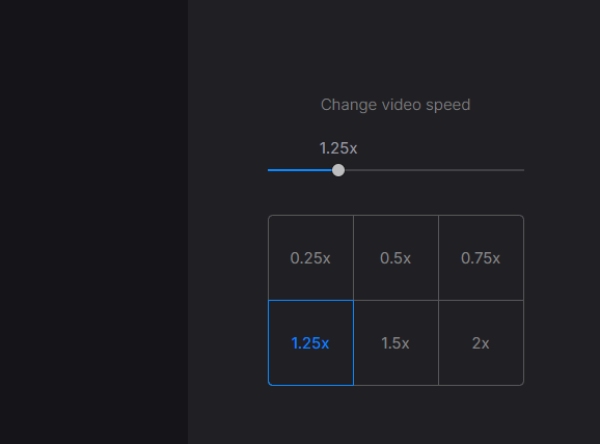Select the 0.25x speed preset
The width and height of the screenshot is (600, 444).
click(x=310, y=258)
